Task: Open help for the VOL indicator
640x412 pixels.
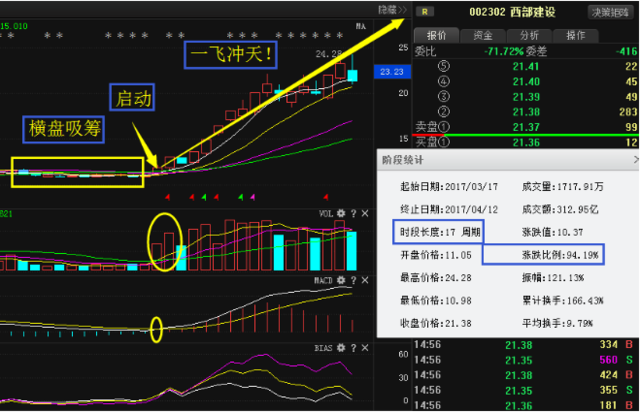Action: click(x=353, y=213)
